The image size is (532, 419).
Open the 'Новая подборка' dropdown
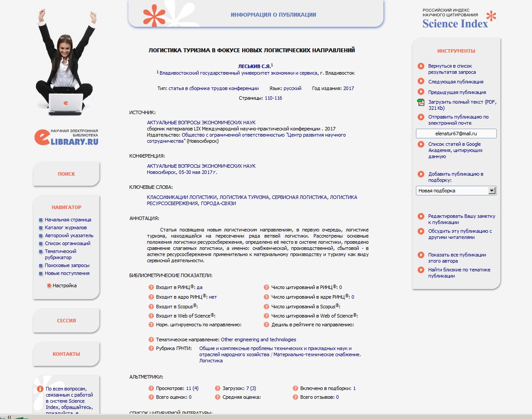click(456, 191)
